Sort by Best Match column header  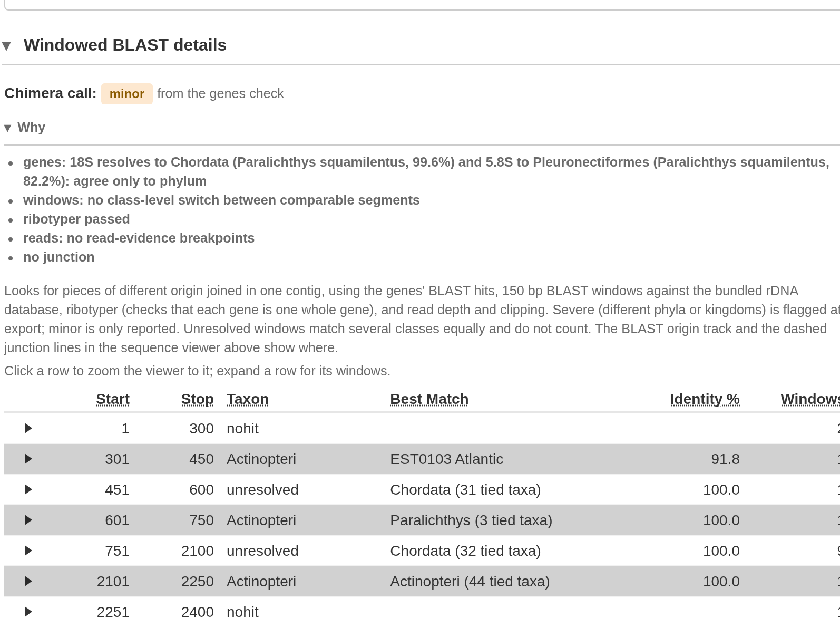click(x=429, y=399)
